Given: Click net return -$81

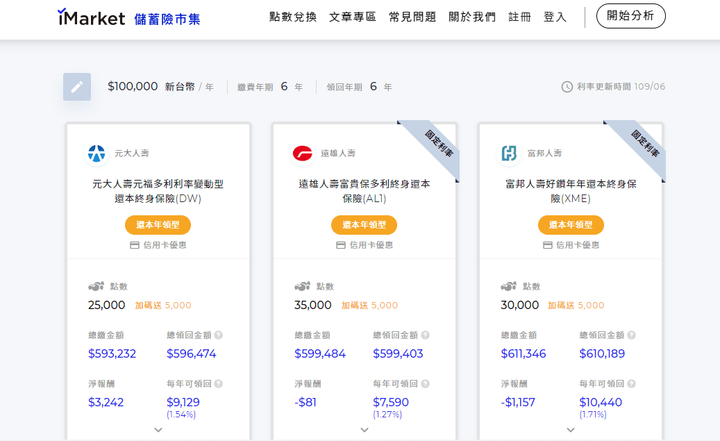Looking at the screenshot, I should [x=305, y=402].
